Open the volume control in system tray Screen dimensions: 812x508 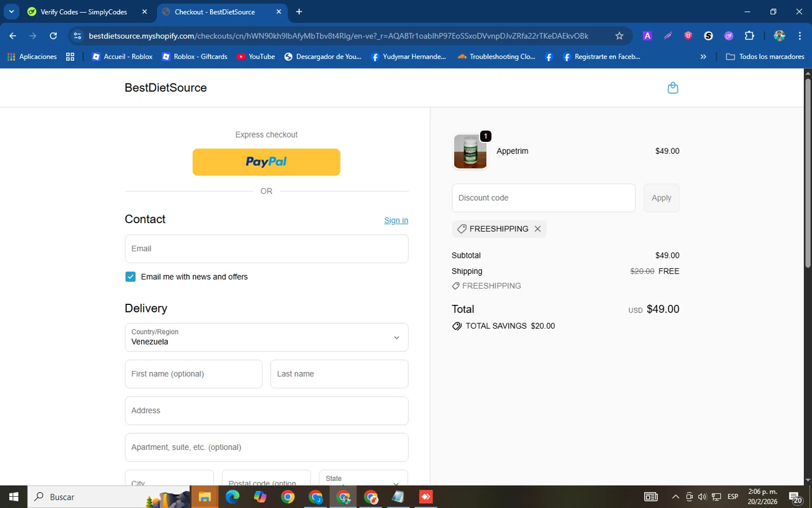click(x=702, y=497)
